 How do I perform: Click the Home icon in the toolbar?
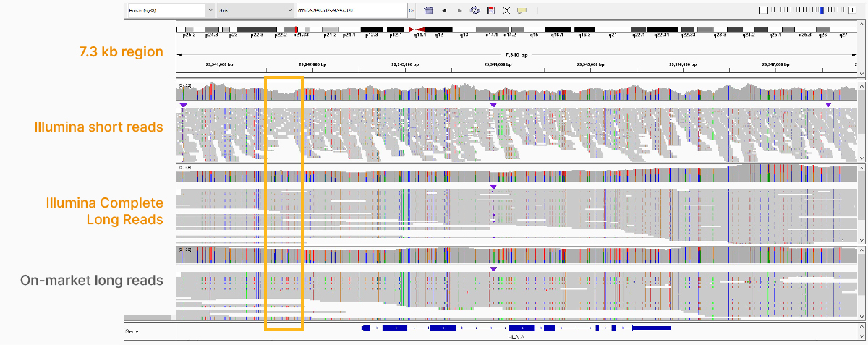(428, 11)
